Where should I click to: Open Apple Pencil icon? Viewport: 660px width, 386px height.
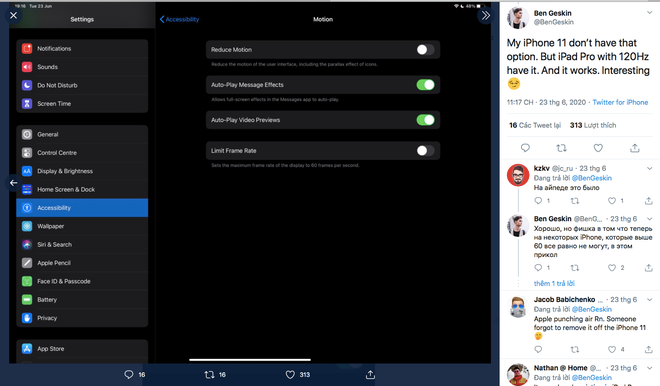27,263
